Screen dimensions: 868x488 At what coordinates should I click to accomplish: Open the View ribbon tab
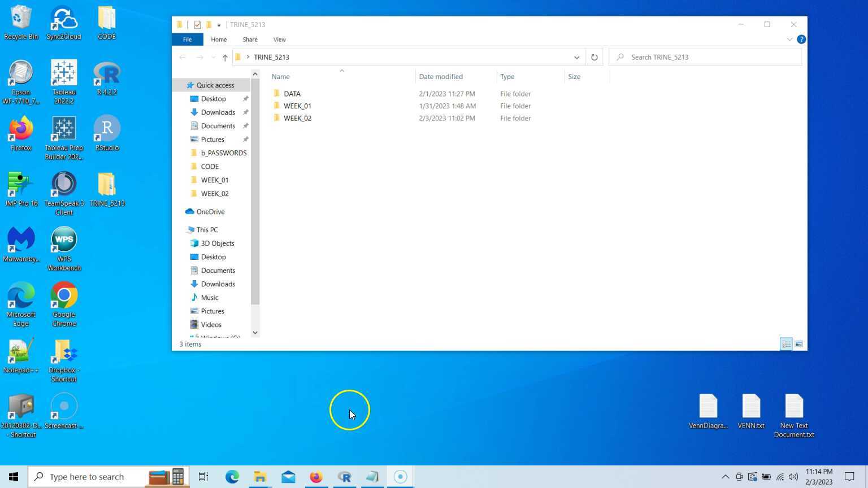pyautogui.click(x=279, y=40)
